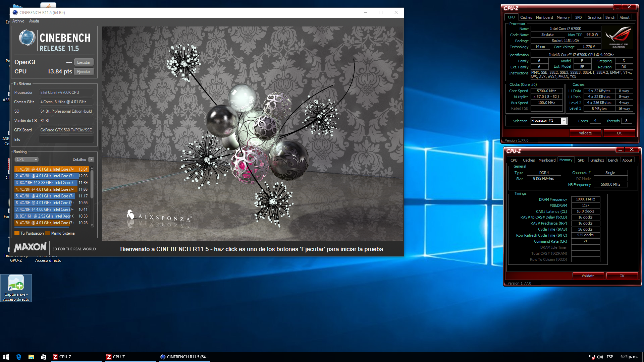Click the CPU score 13.84 pts
This screenshot has width=644, height=362.
point(60,71)
